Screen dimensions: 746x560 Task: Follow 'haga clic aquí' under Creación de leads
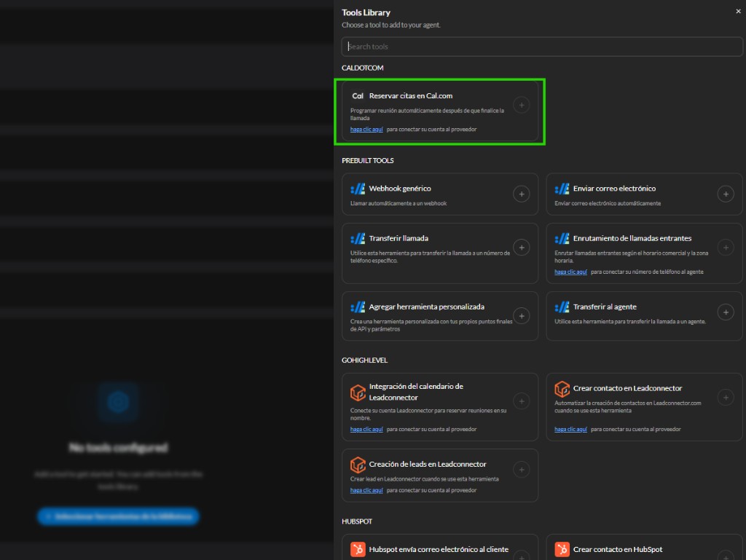click(x=366, y=490)
